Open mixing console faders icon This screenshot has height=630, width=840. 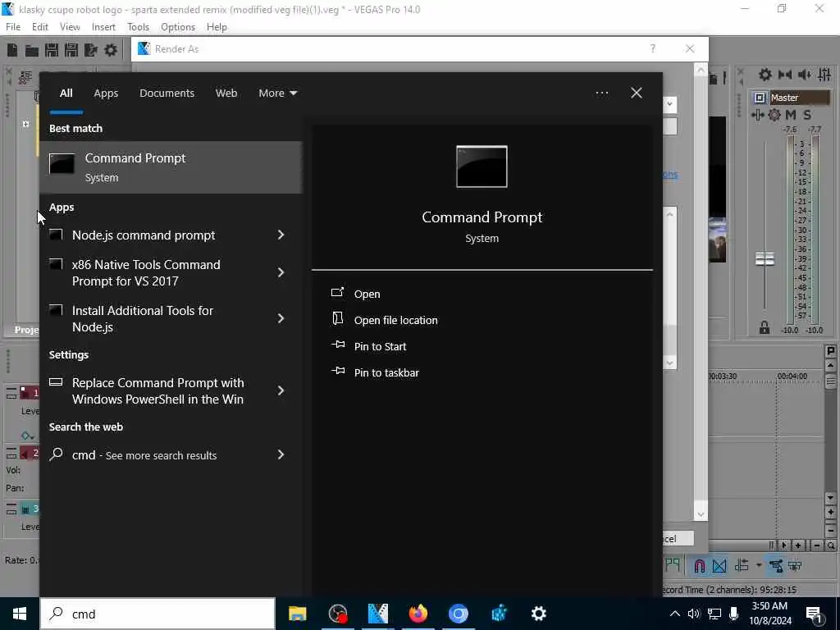tap(824, 75)
